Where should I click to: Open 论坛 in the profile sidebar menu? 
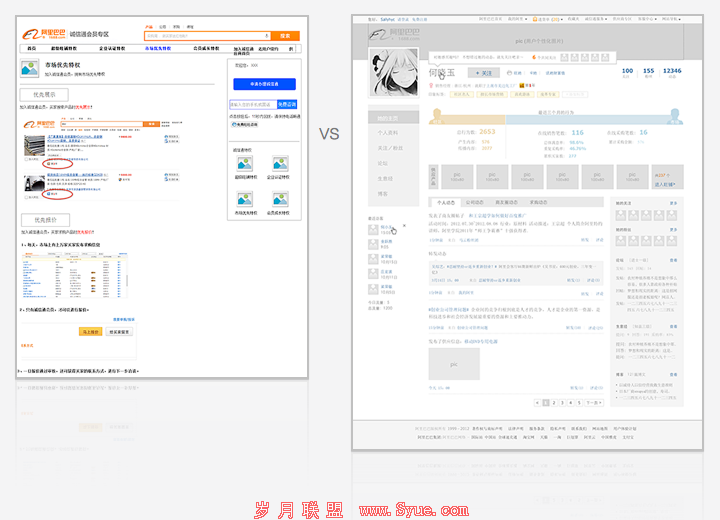pos(382,163)
